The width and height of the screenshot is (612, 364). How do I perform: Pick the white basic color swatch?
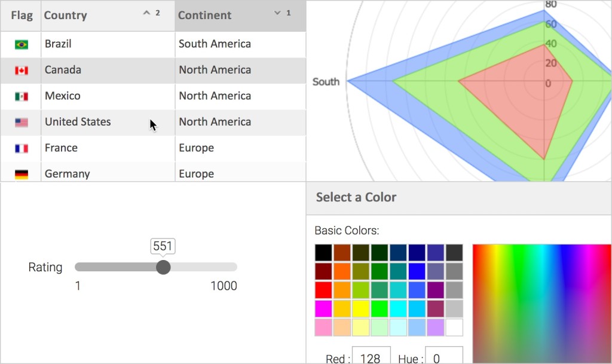tap(454, 328)
